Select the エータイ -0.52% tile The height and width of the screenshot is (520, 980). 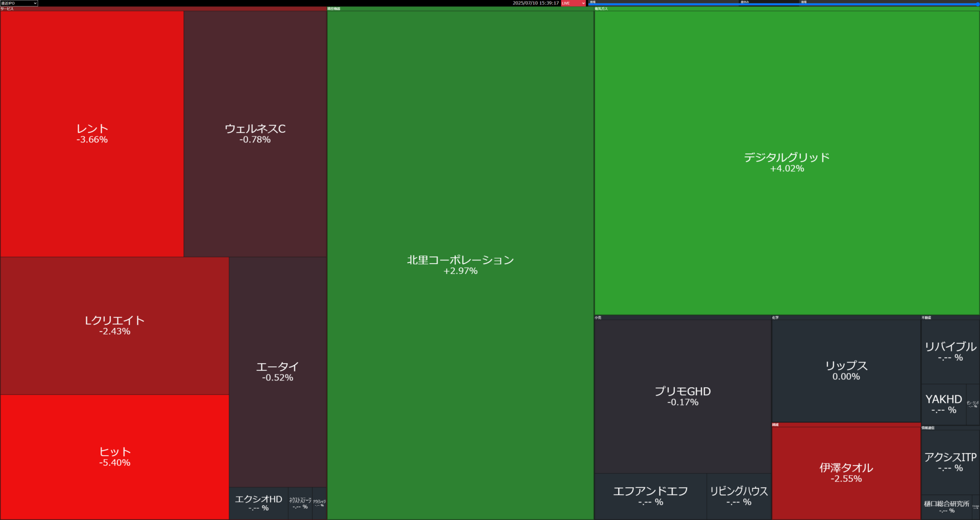[278, 372]
